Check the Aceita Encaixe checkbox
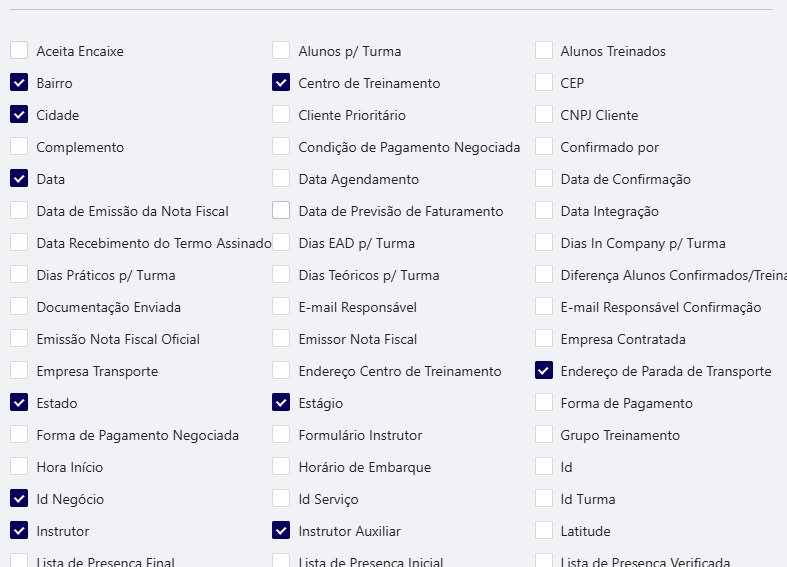This screenshot has width=787, height=567. click(x=19, y=51)
